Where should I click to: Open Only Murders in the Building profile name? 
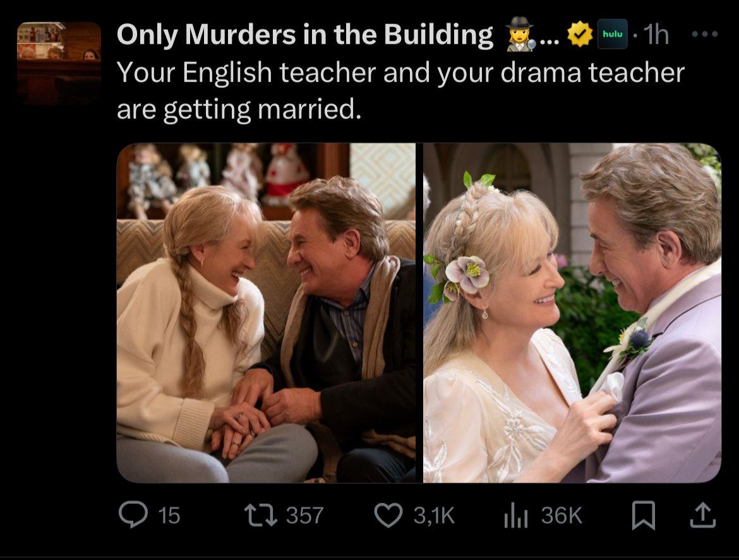tap(304, 34)
